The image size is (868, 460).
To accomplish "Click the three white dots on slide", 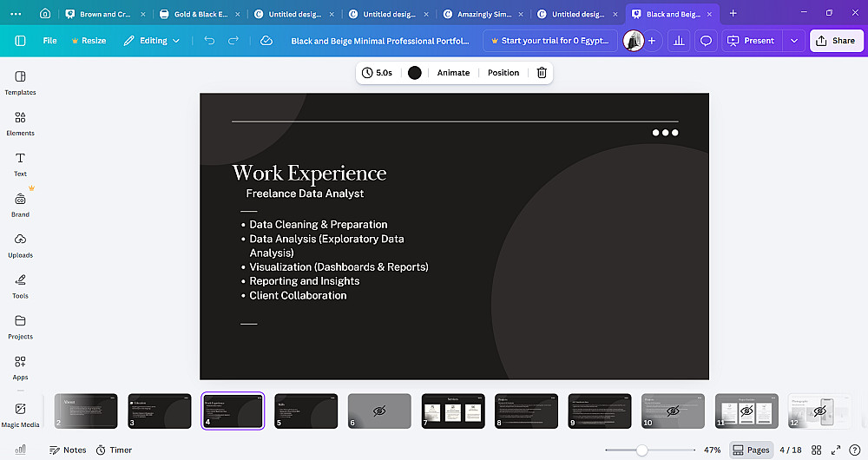I will point(665,132).
